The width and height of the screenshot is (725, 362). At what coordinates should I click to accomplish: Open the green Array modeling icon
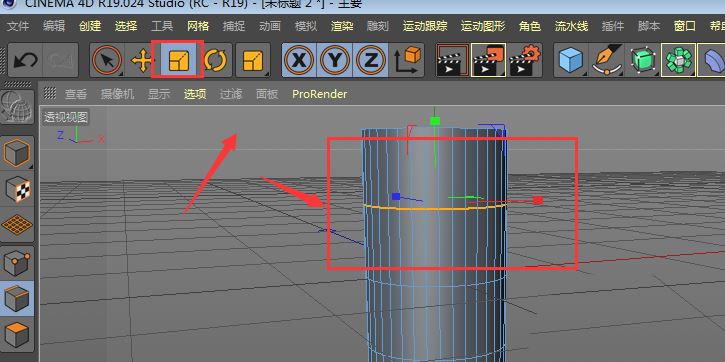click(x=678, y=61)
